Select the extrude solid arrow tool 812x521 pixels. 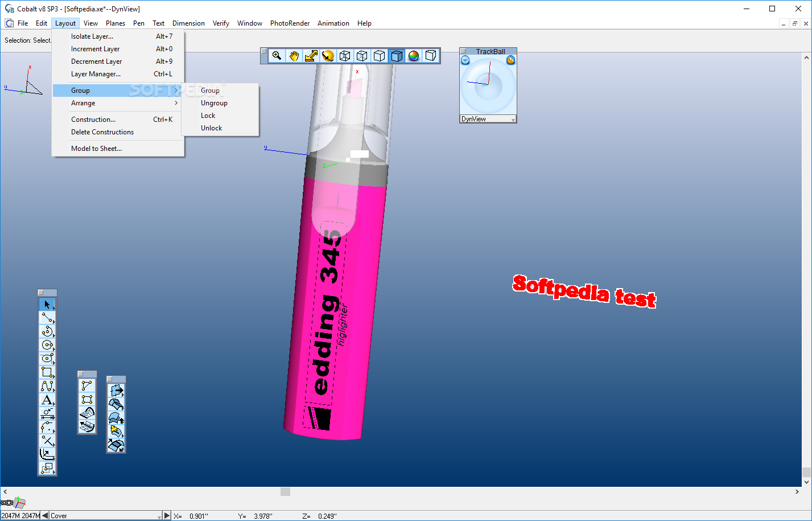116,391
